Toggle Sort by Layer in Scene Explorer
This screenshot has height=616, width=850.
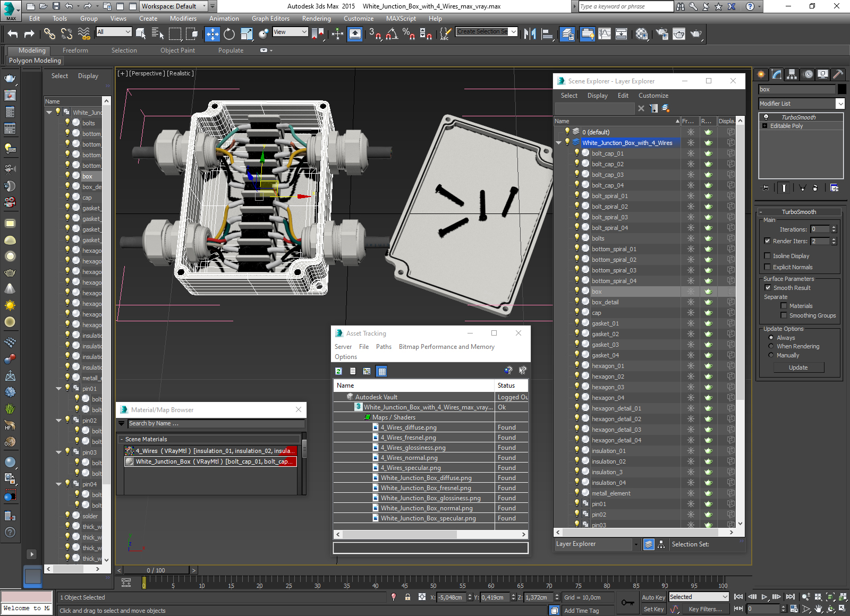click(649, 544)
